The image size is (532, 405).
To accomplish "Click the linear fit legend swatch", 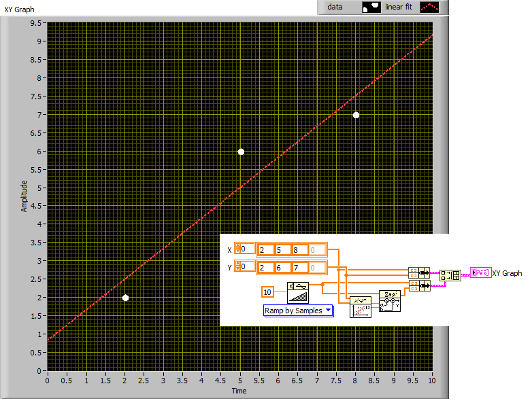I will 429,7.
